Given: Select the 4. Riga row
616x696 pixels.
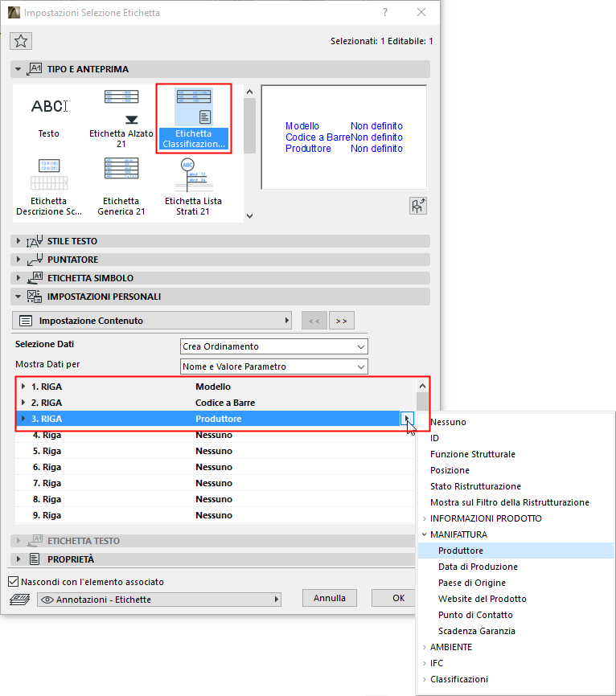Looking at the screenshot, I should (215, 435).
